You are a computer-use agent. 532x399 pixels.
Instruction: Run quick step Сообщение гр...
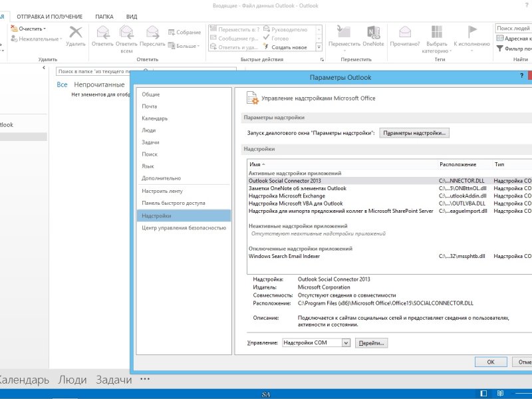coord(234,39)
